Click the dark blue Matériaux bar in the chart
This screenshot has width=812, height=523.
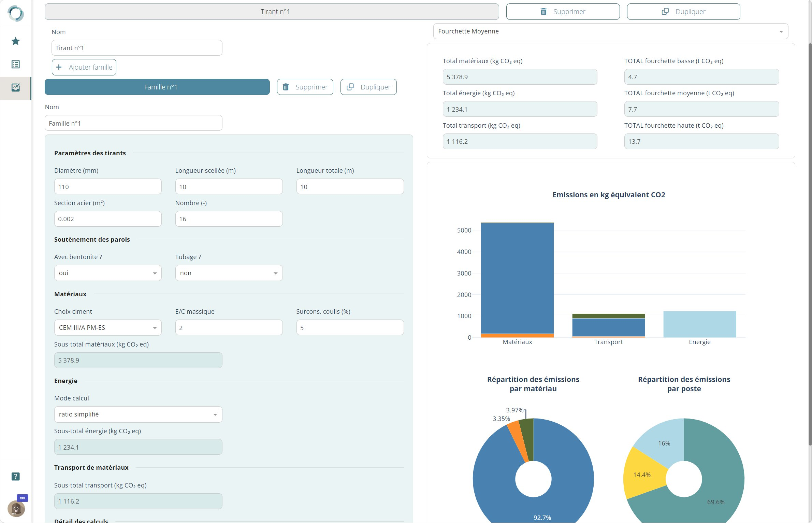click(517, 278)
